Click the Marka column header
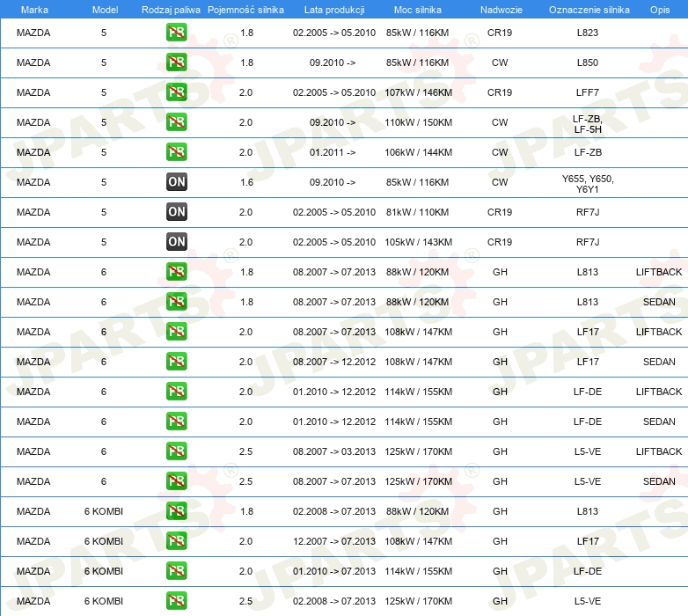The width and height of the screenshot is (688, 616). click(x=34, y=10)
